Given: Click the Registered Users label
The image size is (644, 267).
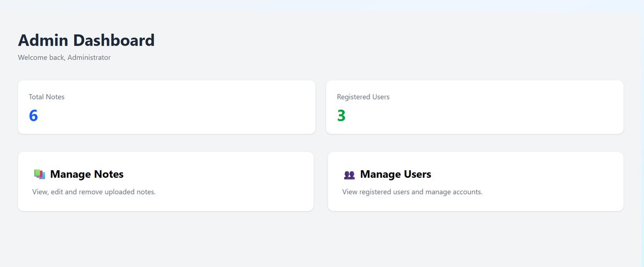Looking at the screenshot, I should tap(363, 97).
